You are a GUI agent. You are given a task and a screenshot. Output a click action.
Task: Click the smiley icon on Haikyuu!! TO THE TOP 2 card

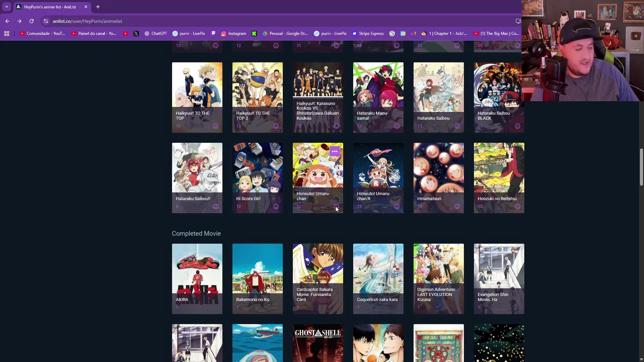click(276, 126)
